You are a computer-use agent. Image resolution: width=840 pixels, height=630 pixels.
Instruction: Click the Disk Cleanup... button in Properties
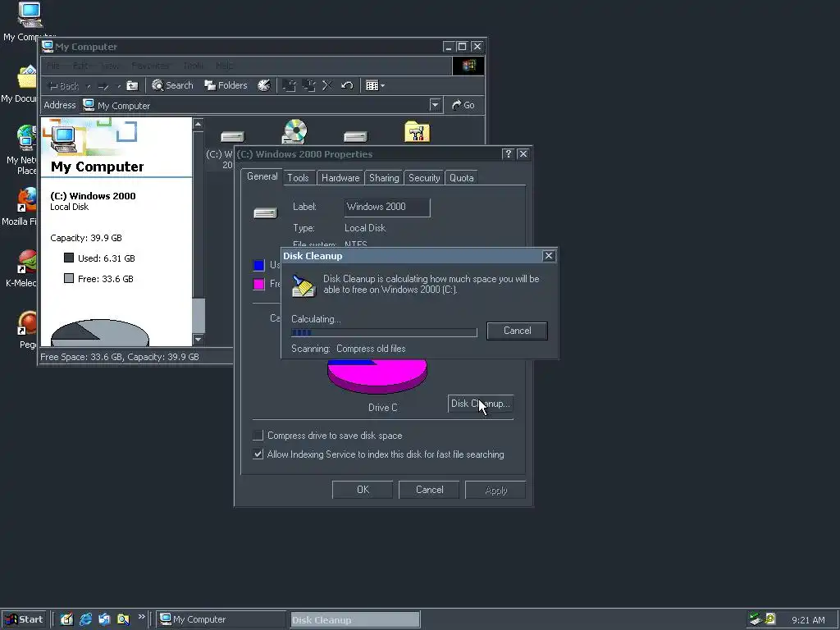tap(481, 404)
